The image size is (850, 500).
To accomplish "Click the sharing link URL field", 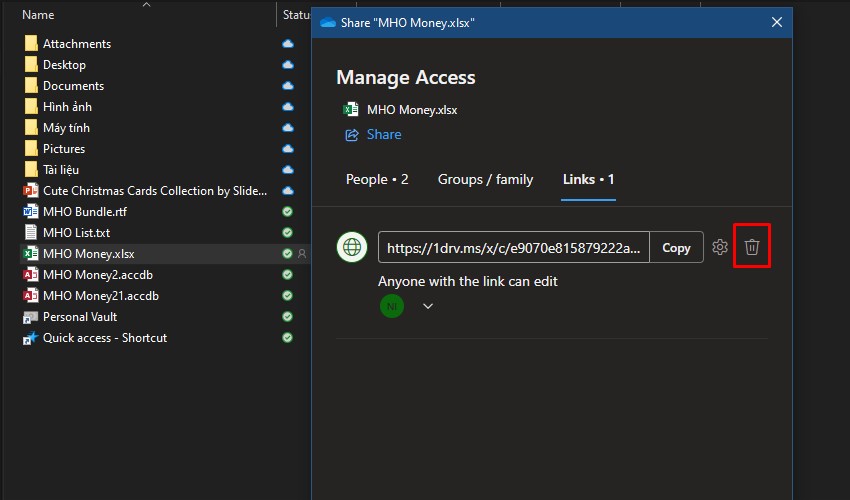I will pyautogui.click(x=513, y=248).
